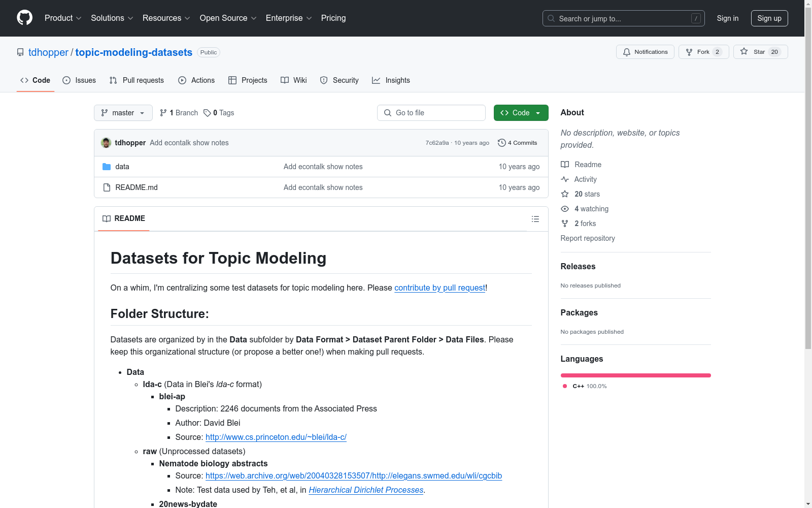Select the README tab heading
812x508 pixels.
tap(124, 219)
